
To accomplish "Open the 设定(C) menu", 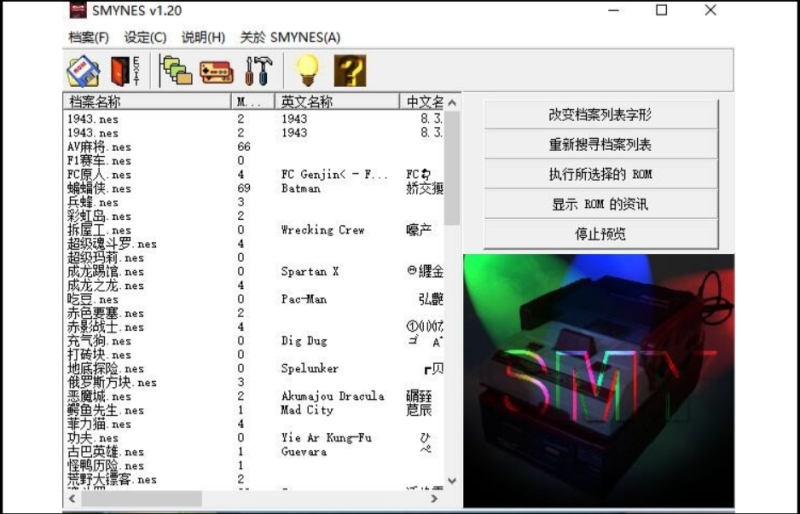I will [x=145, y=37].
